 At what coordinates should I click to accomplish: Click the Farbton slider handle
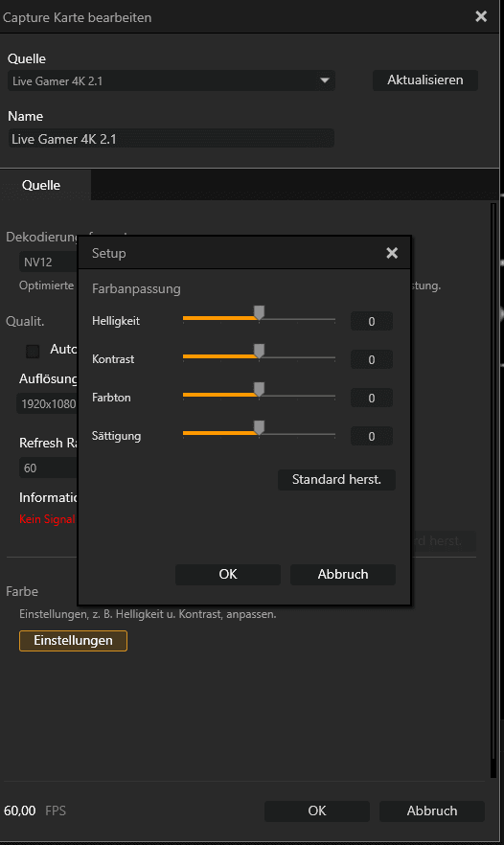(x=260, y=390)
